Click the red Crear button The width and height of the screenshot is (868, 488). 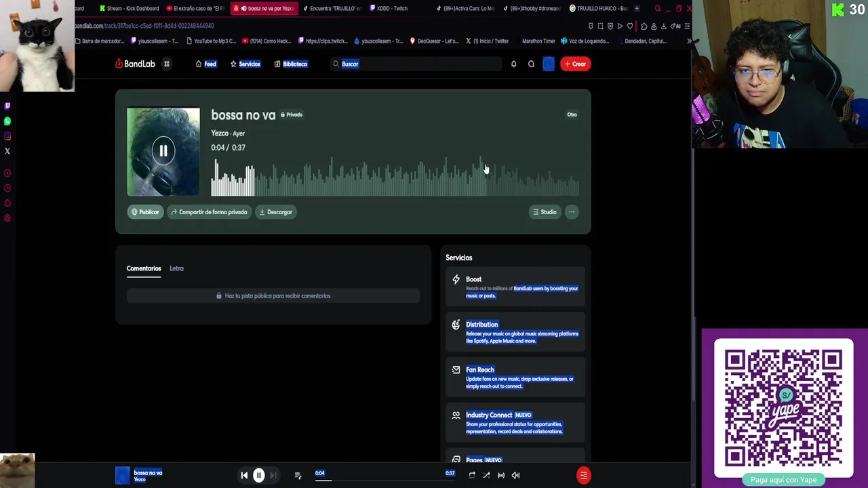point(575,64)
